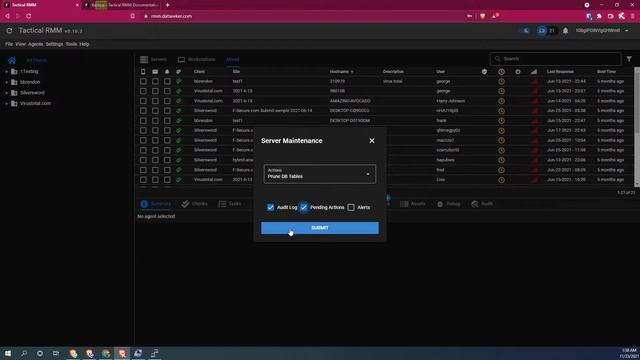Open the Actions dropdown showing Prune DB Tables

pos(320,174)
